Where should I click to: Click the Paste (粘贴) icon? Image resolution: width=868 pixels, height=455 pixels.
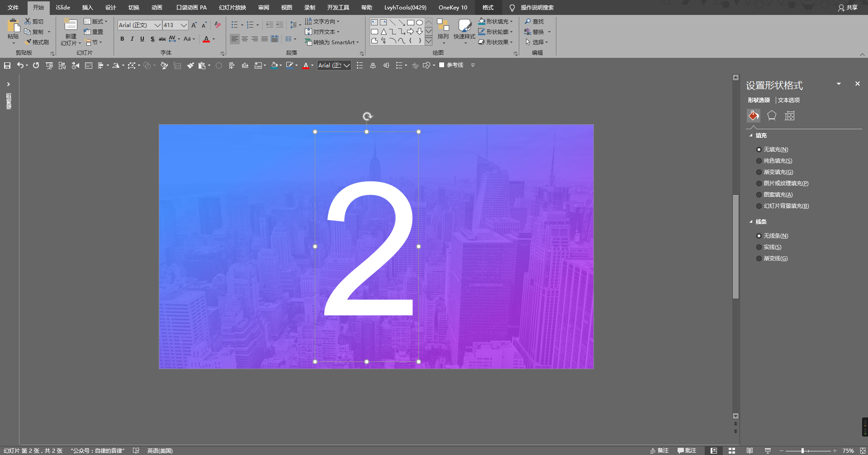(13, 26)
